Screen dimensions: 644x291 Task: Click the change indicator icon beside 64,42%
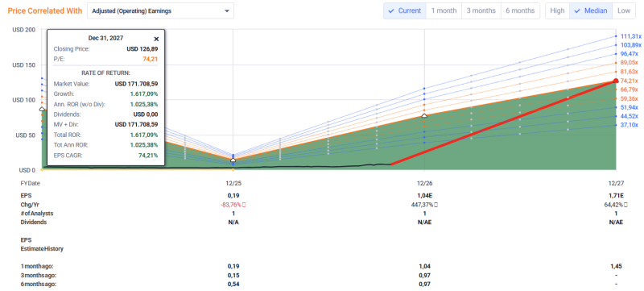(x=625, y=204)
